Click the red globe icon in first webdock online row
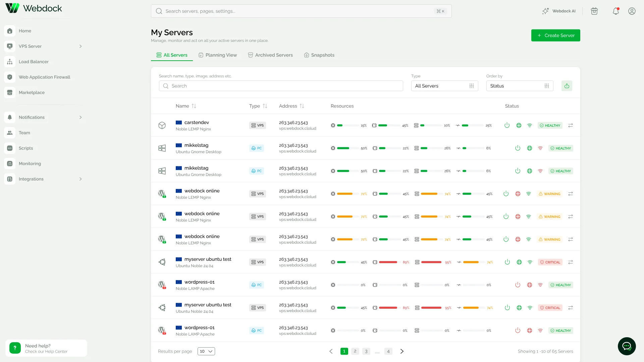This screenshot has height=362, width=644. click(518, 194)
